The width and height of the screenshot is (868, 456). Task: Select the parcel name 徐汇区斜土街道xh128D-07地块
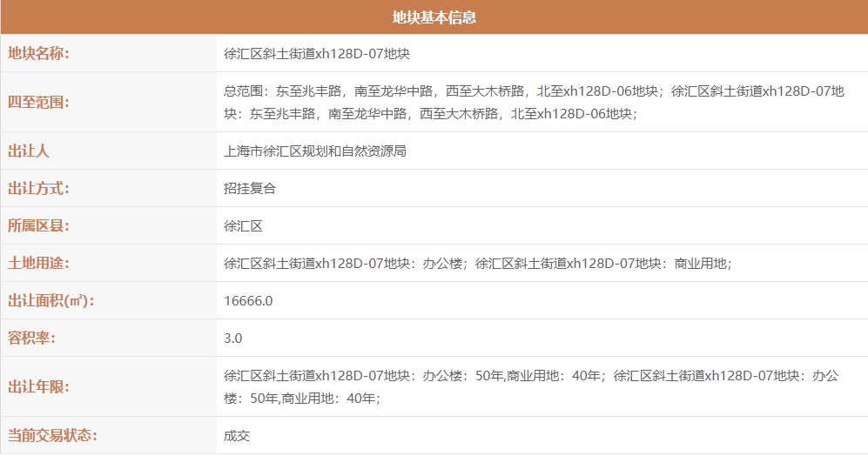click(317, 53)
